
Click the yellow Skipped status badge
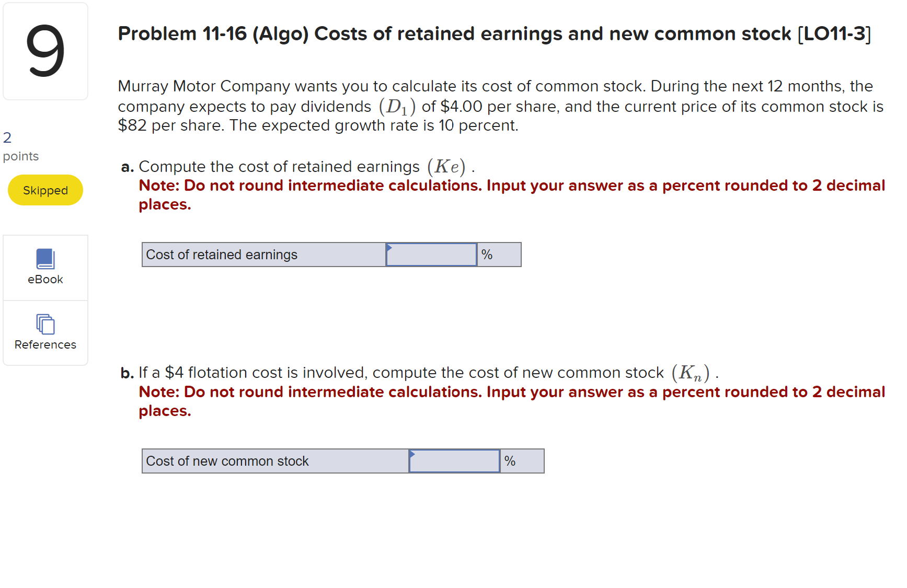[x=45, y=190]
